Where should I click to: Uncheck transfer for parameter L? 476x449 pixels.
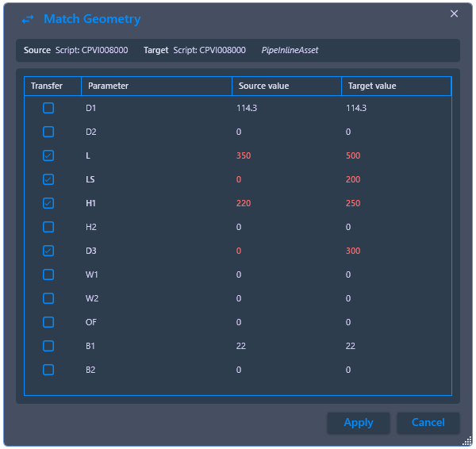(48, 155)
